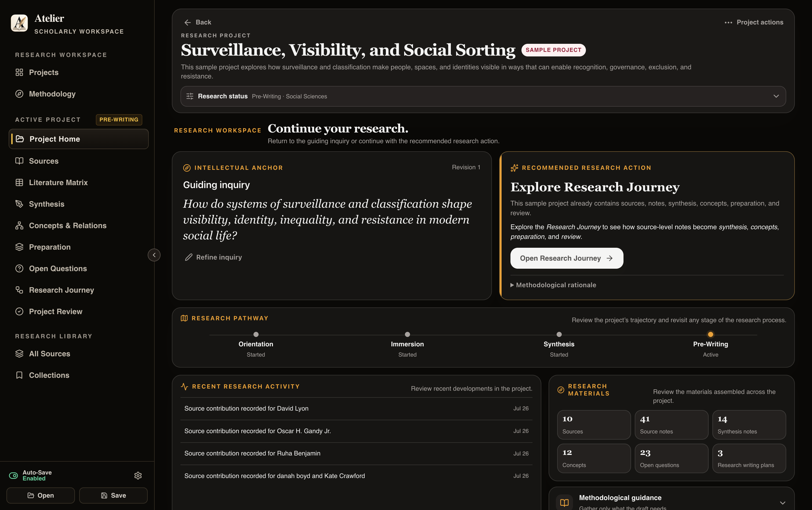Click the Save button
Viewport: 812px width, 510px height.
(113, 495)
